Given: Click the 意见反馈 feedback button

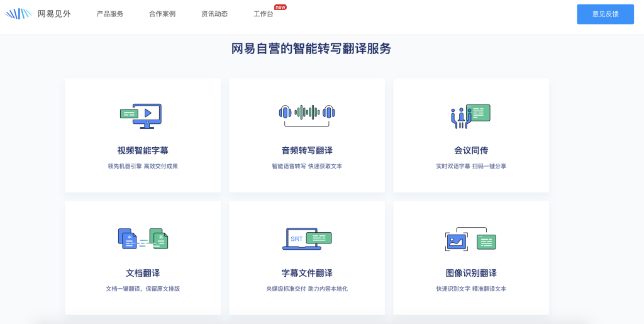Looking at the screenshot, I should [606, 14].
